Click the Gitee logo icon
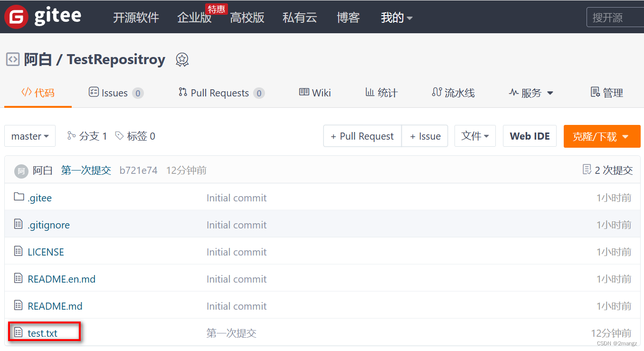The width and height of the screenshot is (644, 351). click(16, 17)
